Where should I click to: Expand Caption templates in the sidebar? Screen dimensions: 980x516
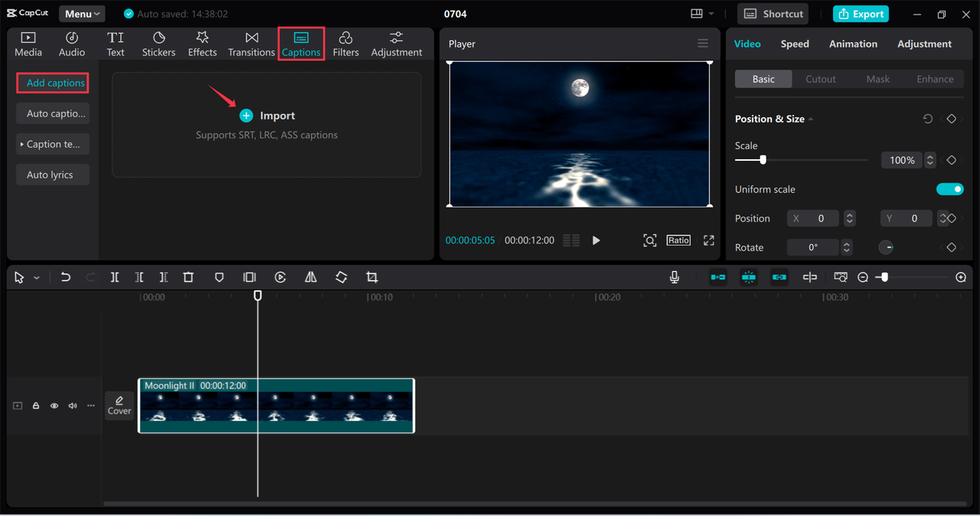[53, 144]
